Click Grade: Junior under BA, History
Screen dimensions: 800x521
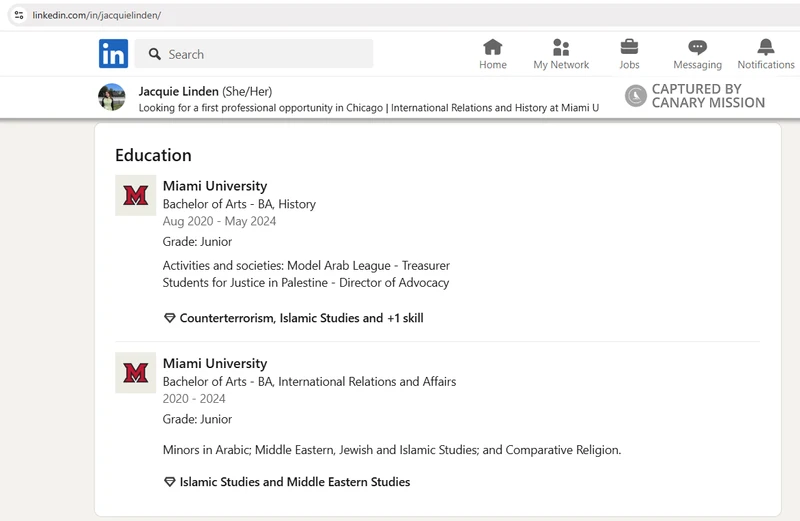tap(197, 241)
